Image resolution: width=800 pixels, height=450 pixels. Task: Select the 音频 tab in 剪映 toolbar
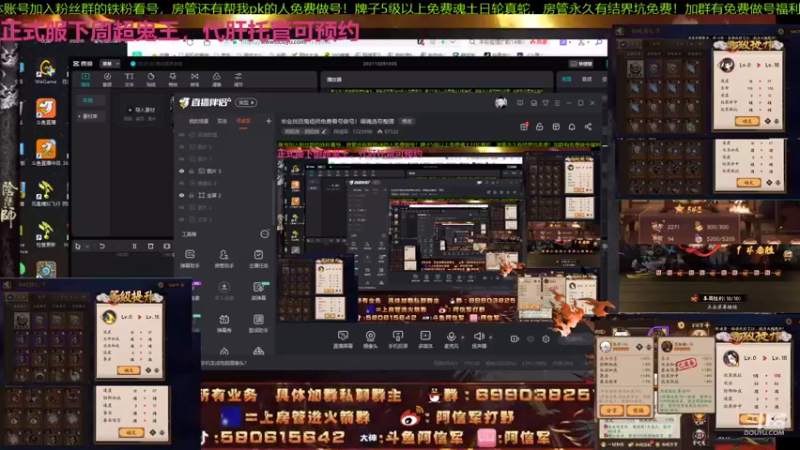pos(107,79)
